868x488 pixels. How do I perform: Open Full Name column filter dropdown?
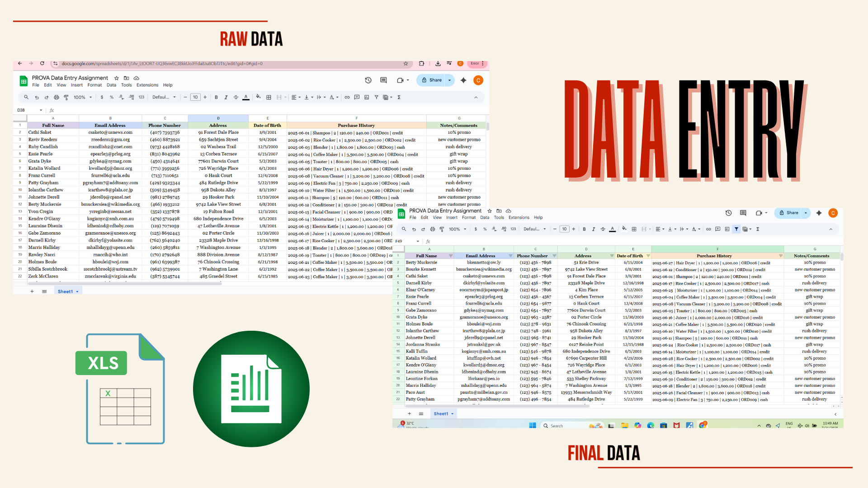(450, 256)
